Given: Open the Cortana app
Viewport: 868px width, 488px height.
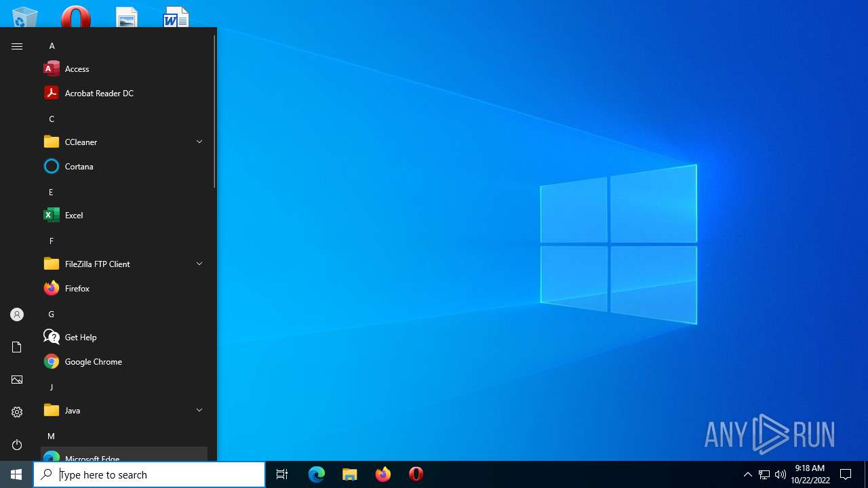Looking at the screenshot, I should click(124, 166).
